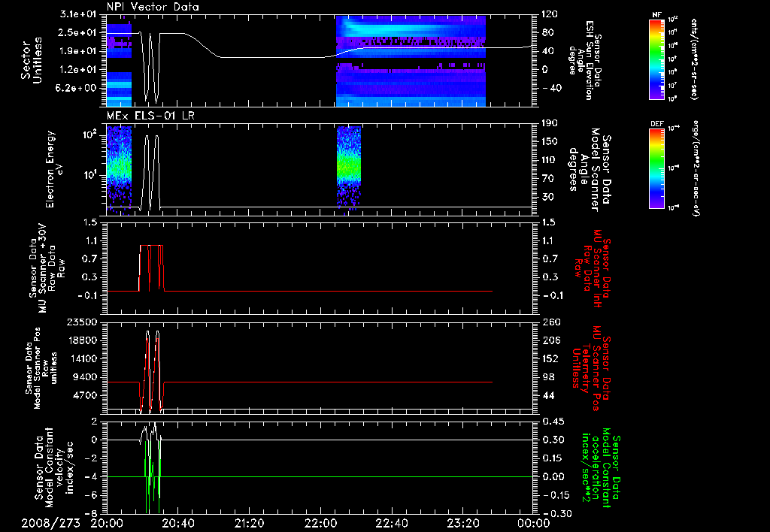This screenshot has height=532, width=770.
Task: Click the "20:00" time tick label
Action: tap(107, 523)
